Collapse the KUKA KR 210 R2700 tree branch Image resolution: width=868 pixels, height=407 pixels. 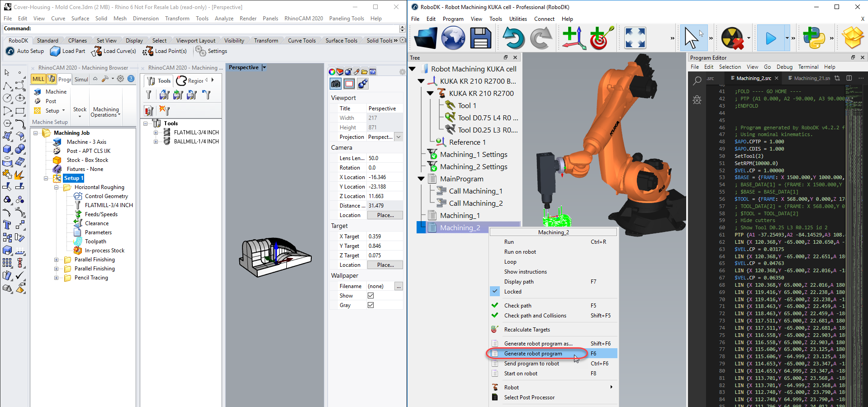pos(430,93)
